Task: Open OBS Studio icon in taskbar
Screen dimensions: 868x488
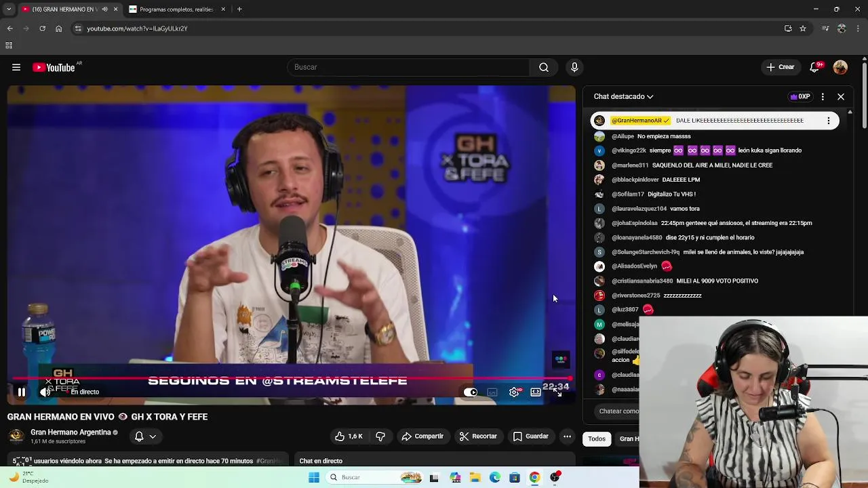Action: point(555,477)
